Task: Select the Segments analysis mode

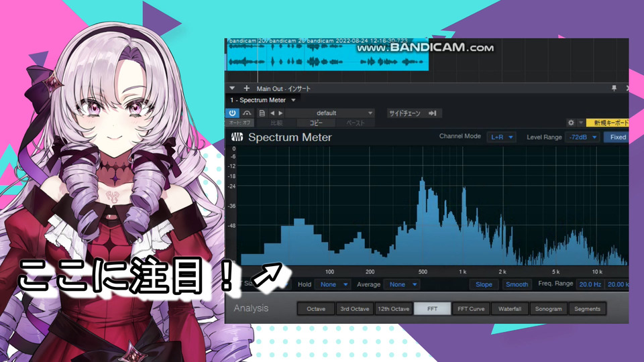Action: 588,308
